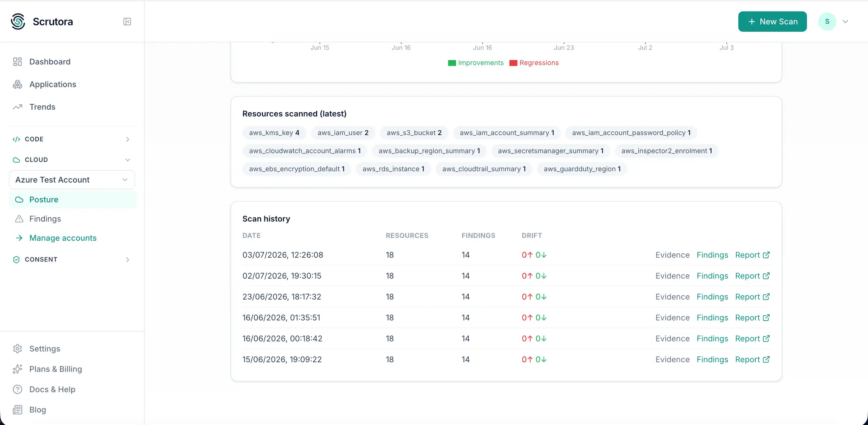Click the Settings gear icon
Image resolution: width=868 pixels, height=425 pixels.
17,349
